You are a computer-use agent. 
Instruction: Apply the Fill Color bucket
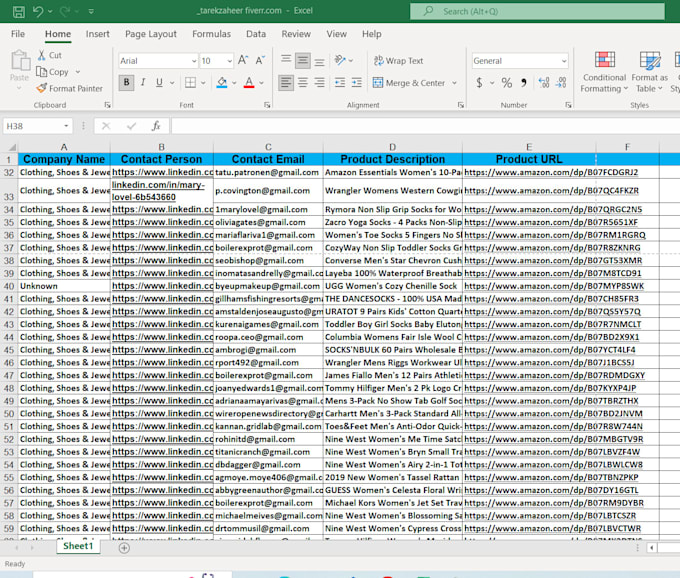point(222,82)
